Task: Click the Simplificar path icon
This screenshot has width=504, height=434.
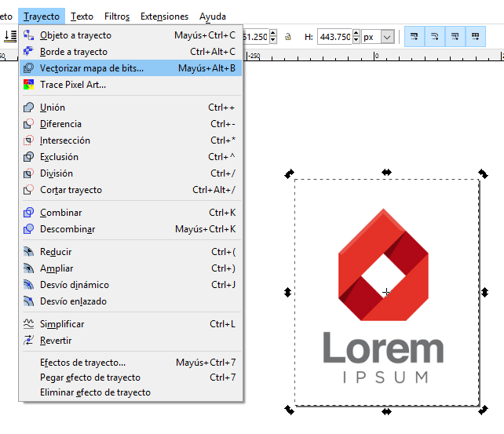Action: 29,324
